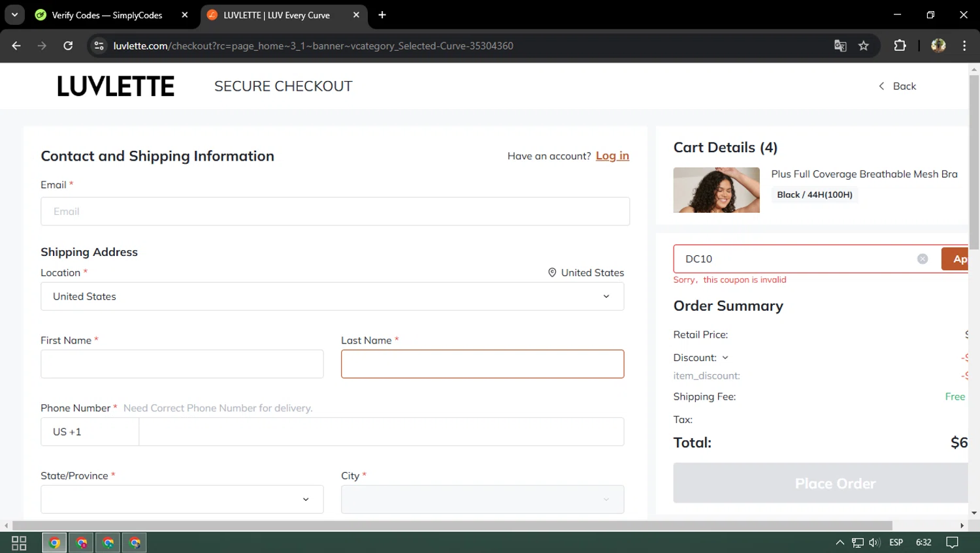Screen dimensions: 980x553
Task: Switch to the fourth Chrome taskbar window
Action: (135, 543)
